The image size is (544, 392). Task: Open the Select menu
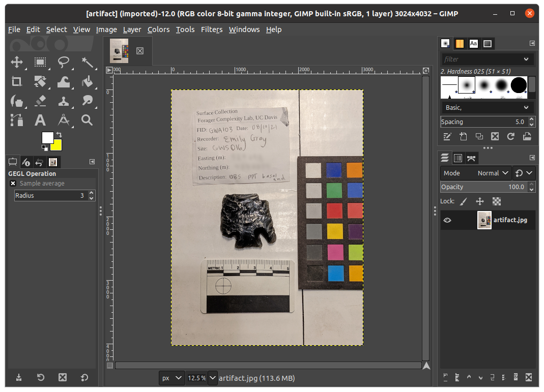[x=56, y=29]
